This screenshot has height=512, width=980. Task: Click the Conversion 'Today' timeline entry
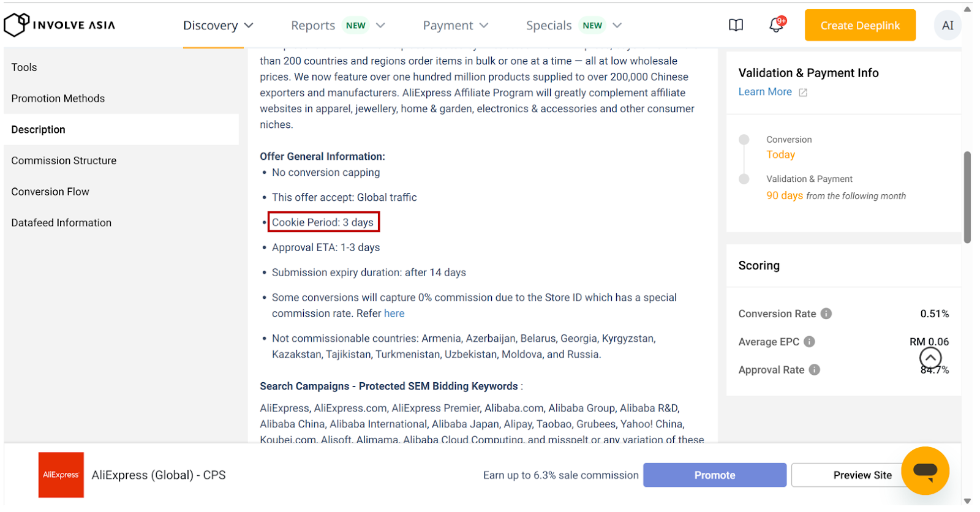coord(780,155)
